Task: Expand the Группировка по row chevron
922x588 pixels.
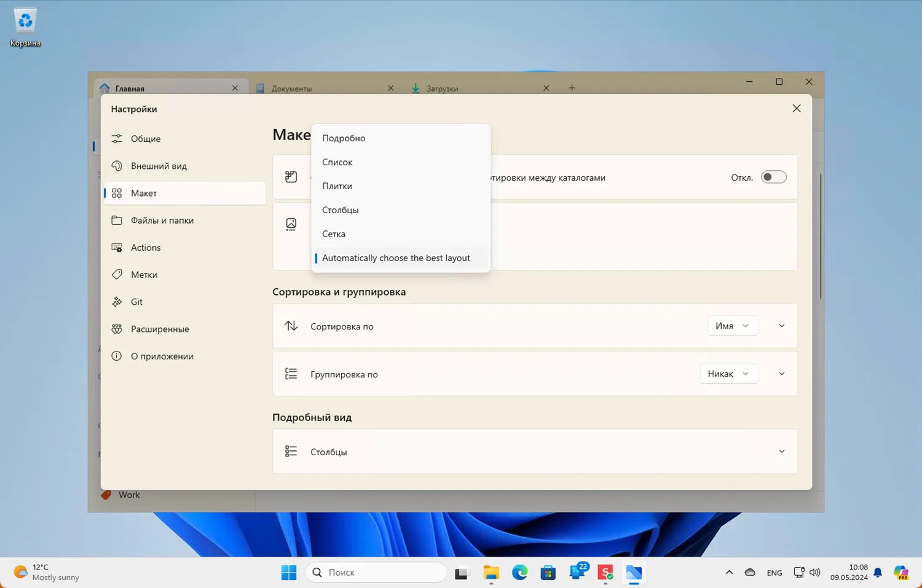Action: pyautogui.click(x=782, y=374)
